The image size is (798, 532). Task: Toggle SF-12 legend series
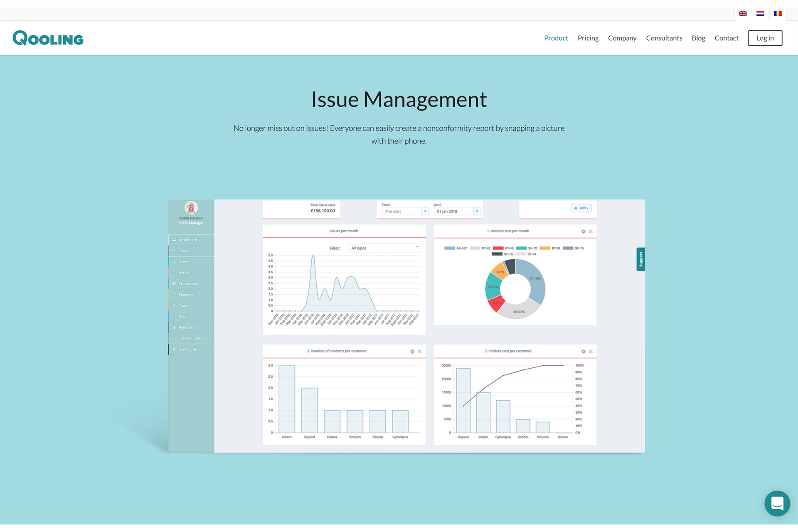coord(527,248)
